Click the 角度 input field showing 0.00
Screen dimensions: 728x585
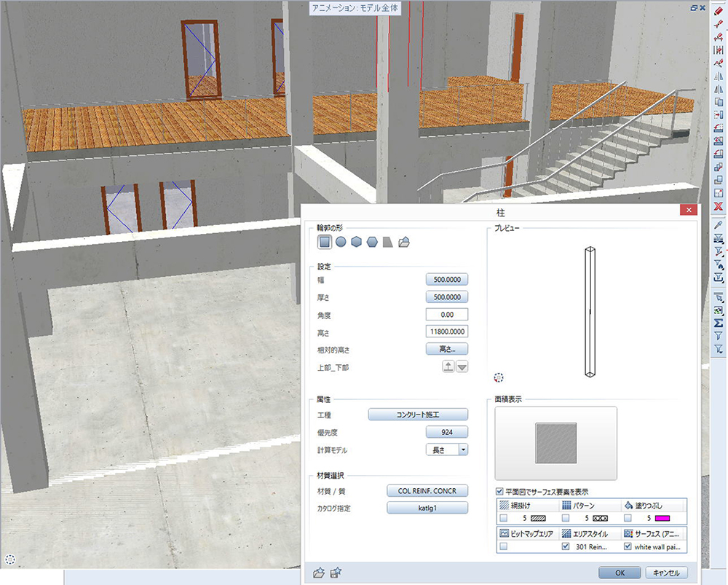coord(447,315)
